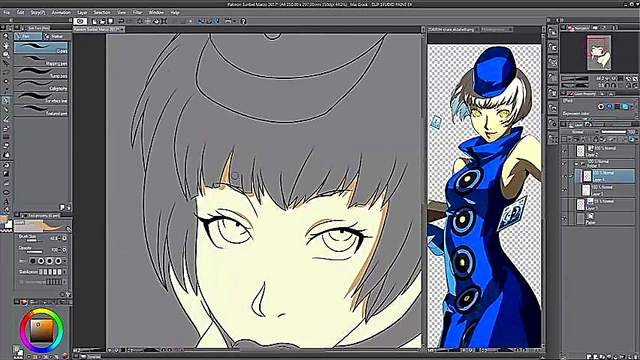640x360 pixels.
Task: Open the Filter menu
Action: pos(137,13)
